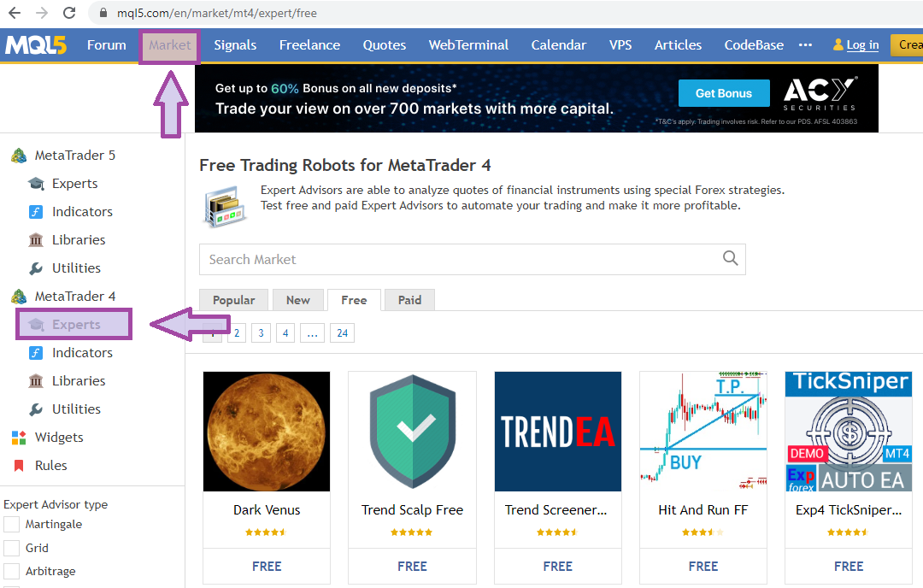Click the MetaTrader 5 Libraries icon

36,240
